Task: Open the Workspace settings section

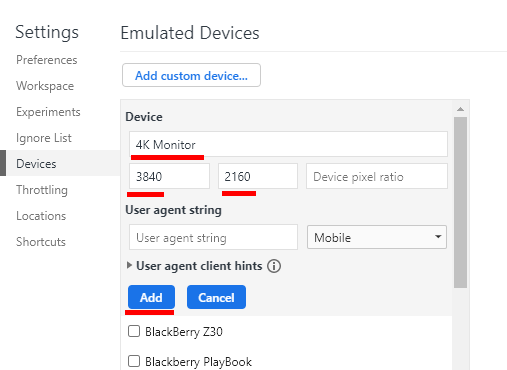Action: [x=45, y=86]
